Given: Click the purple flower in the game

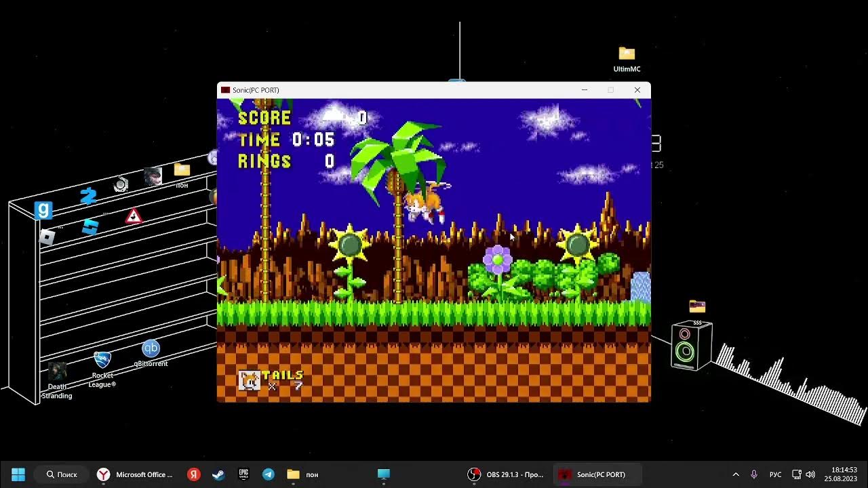Looking at the screenshot, I should coord(498,261).
